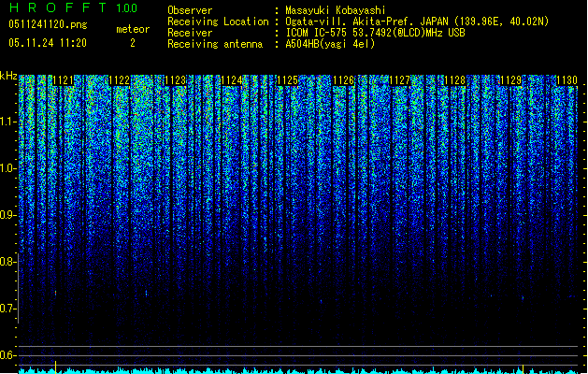
Task: Click the 1121 time marker
Action: point(63,80)
